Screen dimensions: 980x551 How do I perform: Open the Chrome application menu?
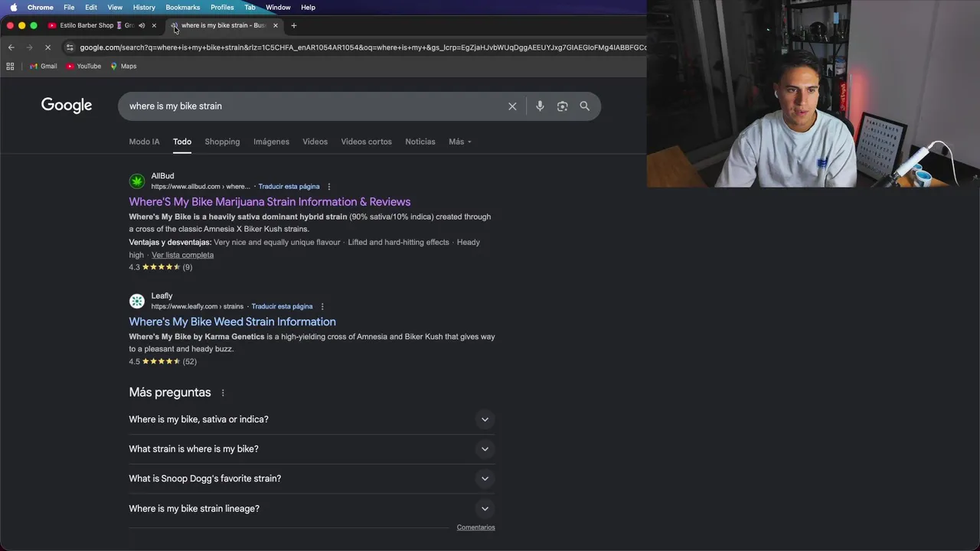[41, 7]
